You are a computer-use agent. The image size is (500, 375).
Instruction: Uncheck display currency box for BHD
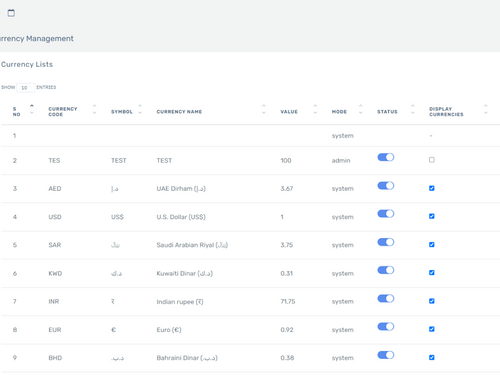432,357
